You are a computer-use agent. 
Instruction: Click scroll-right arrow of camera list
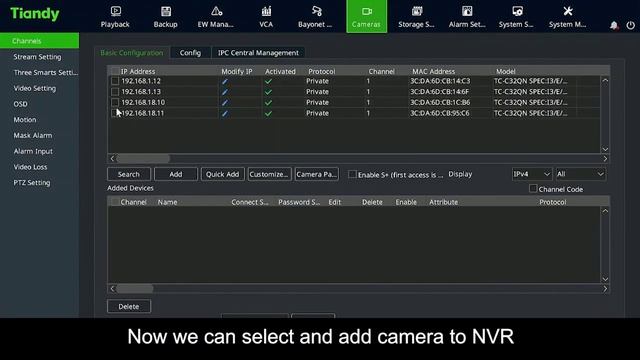pos(605,158)
